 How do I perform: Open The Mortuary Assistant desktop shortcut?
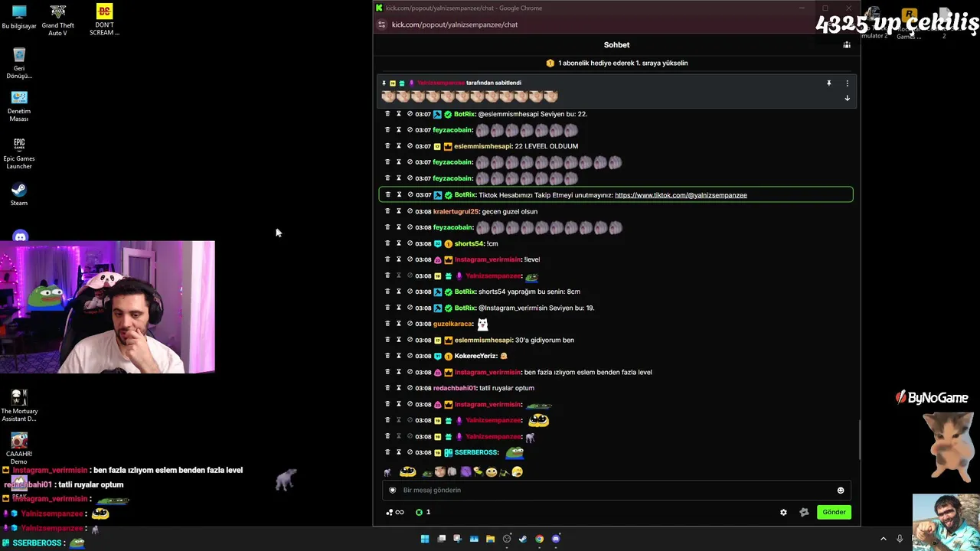19,406
